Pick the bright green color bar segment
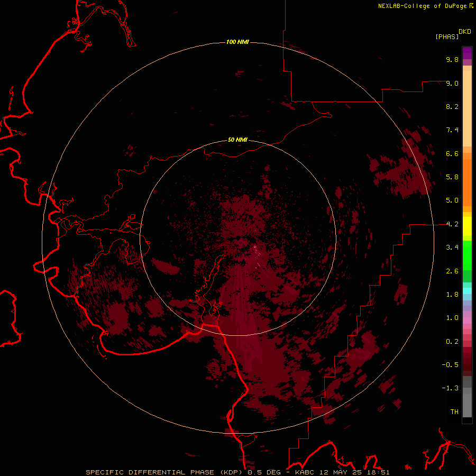Screen dimensions: 476x476 coord(467,255)
